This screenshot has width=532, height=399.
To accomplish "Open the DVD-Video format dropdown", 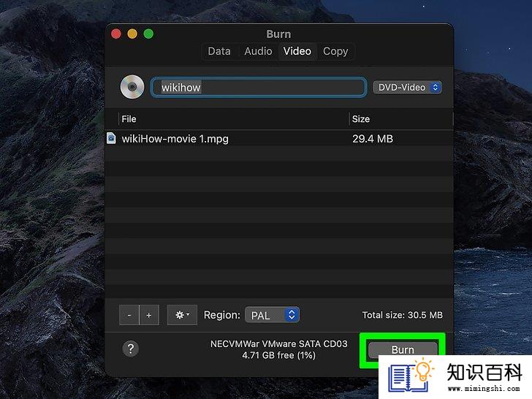I will pos(407,87).
